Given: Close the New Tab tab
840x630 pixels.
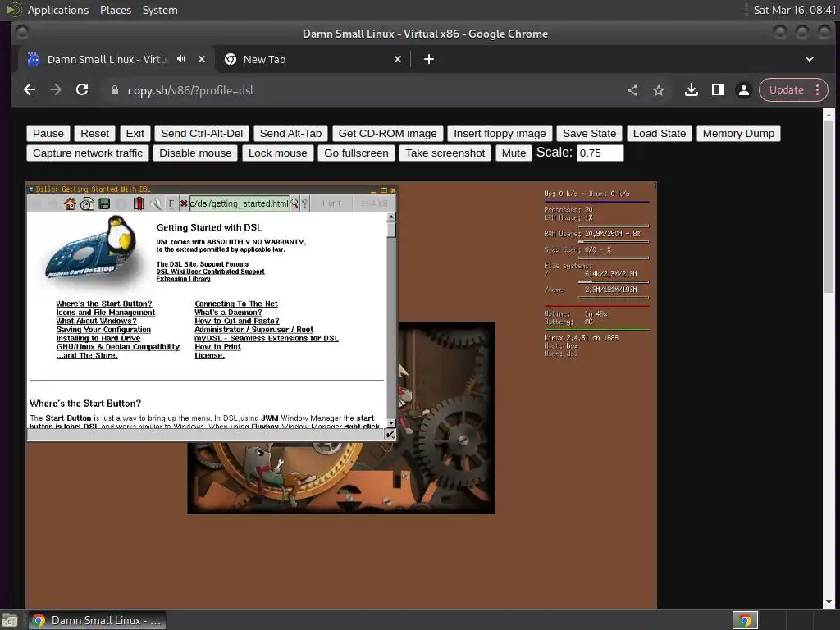Looking at the screenshot, I should click(x=398, y=59).
